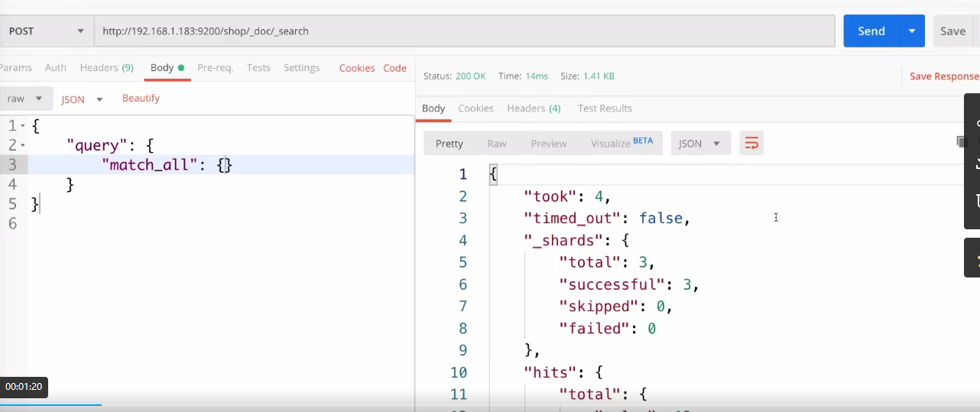Switch response view to Pretty
Image resolution: width=980 pixels, height=412 pixels.
[x=449, y=144]
